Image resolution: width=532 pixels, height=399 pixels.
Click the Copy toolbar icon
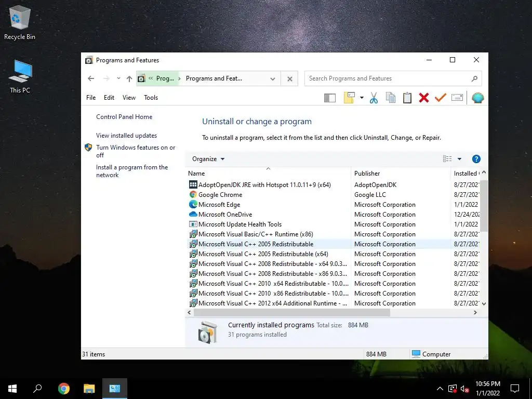coord(391,98)
